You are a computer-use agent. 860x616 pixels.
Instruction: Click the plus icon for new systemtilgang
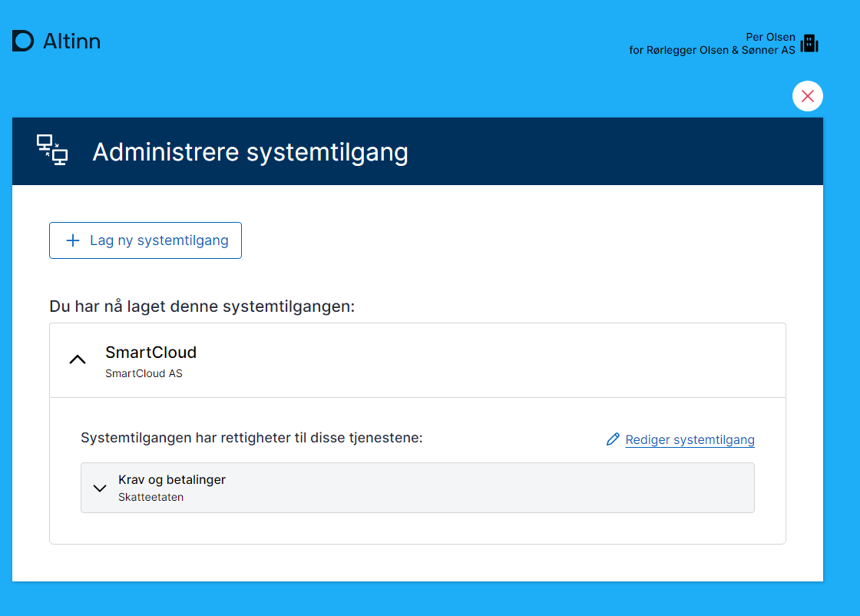[x=73, y=240]
